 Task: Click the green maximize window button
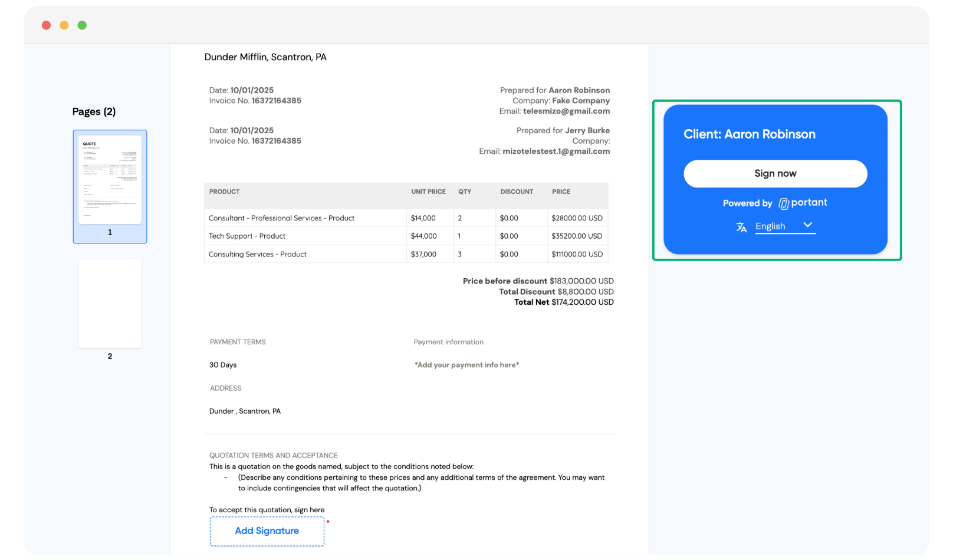click(x=82, y=25)
